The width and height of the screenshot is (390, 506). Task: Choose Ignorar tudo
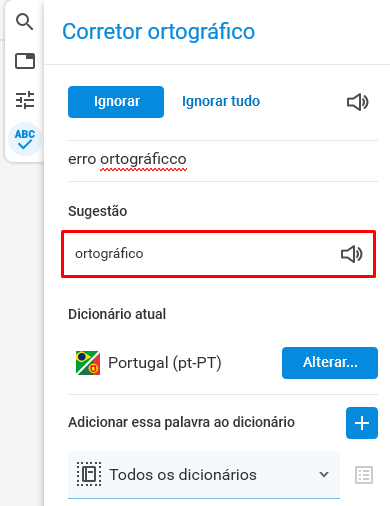point(221,101)
